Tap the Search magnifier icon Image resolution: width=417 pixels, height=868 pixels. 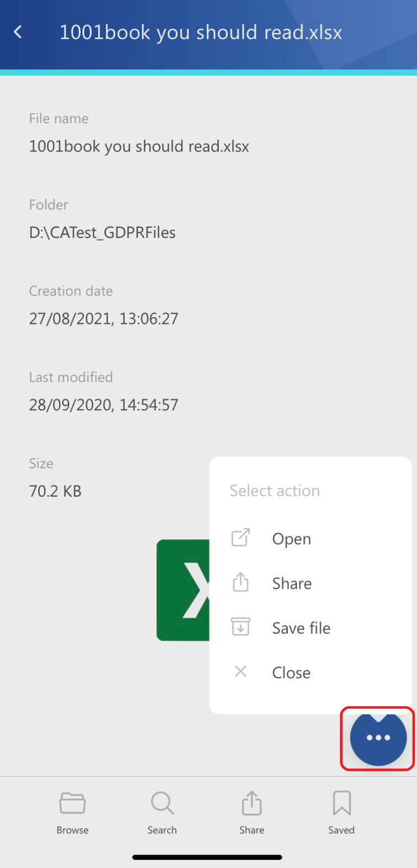(x=162, y=803)
